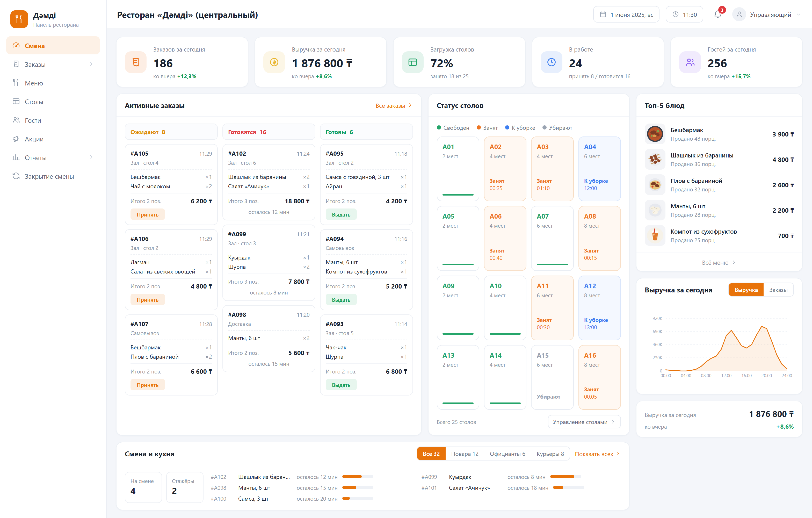812x518 pixels.
Task: Switch the chart to Заказы view
Action: (x=778, y=290)
